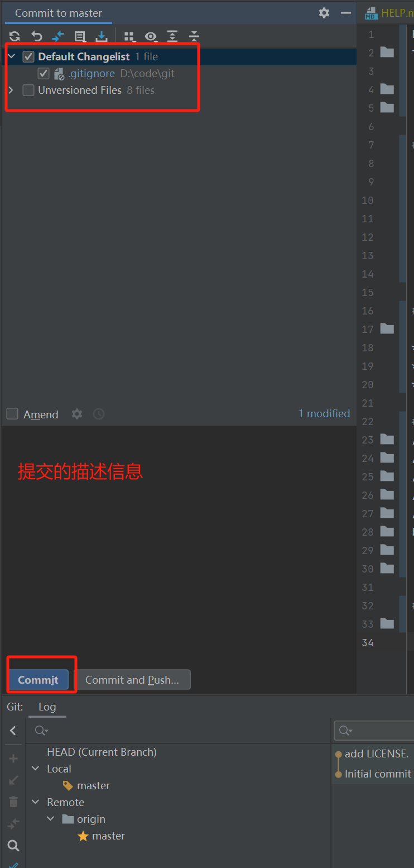
Task: Click the Commit and Push button
Action: [132, 680]
